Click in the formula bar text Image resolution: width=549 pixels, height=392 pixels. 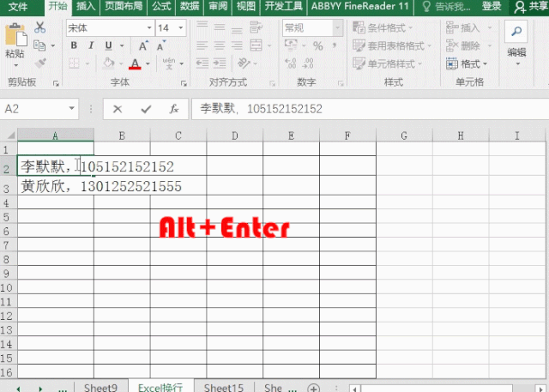[261, 109]
